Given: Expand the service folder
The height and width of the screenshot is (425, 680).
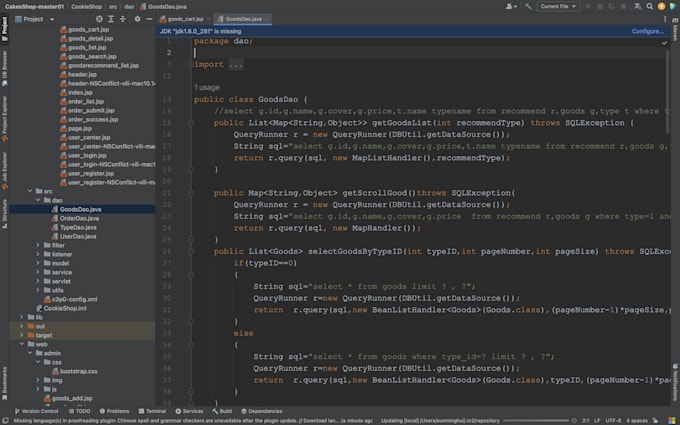Looking at the screenshot, I should [x=38, y=272].
